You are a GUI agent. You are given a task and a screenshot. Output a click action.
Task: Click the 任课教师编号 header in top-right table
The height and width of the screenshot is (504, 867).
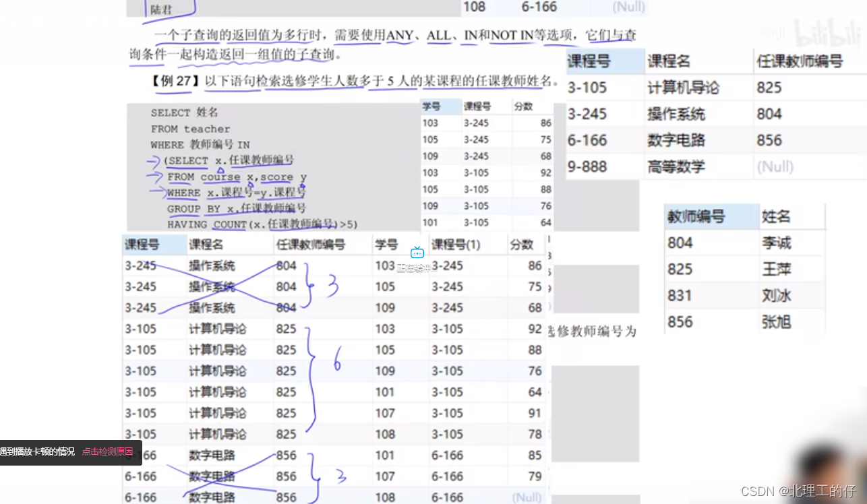pos(800,61)
